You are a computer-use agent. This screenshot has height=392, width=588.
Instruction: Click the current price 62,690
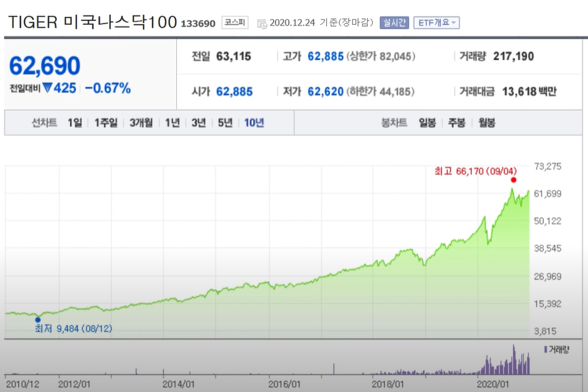45,65
